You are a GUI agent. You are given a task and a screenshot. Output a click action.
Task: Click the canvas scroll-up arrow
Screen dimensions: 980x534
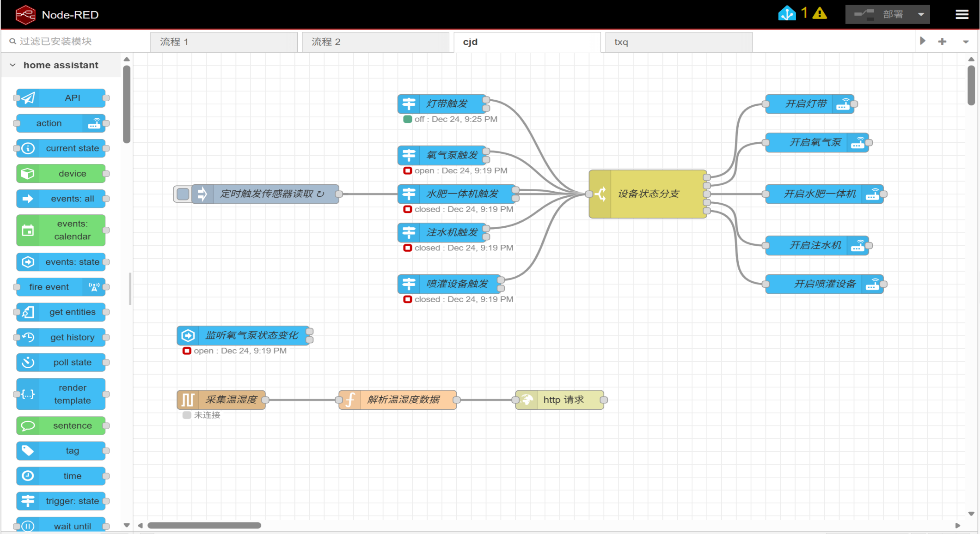coord(971,59)
